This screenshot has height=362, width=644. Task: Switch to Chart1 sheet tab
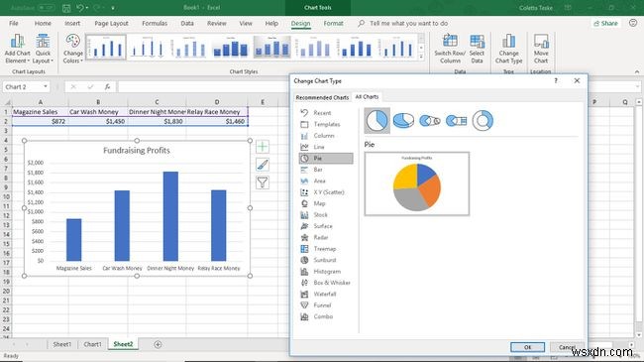(x=92, y=344)
